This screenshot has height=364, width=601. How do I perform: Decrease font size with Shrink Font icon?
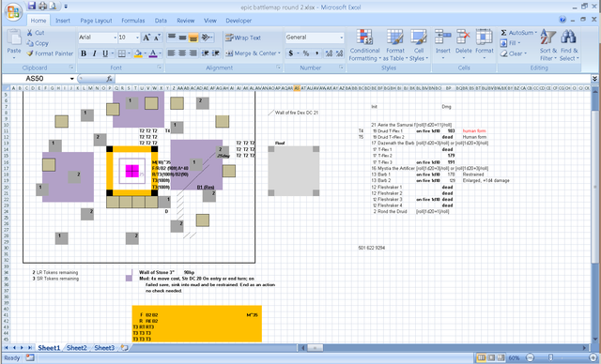[157, 38]
